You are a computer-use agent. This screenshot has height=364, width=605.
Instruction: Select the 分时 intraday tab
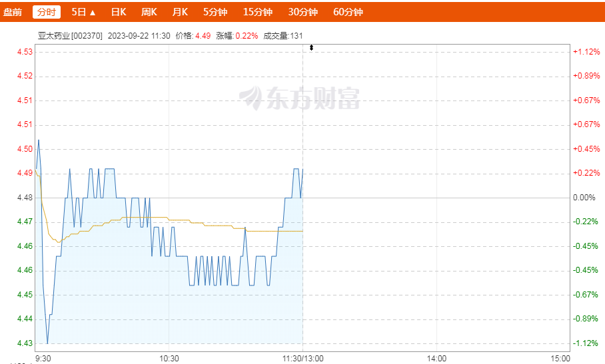coord(47,12)
